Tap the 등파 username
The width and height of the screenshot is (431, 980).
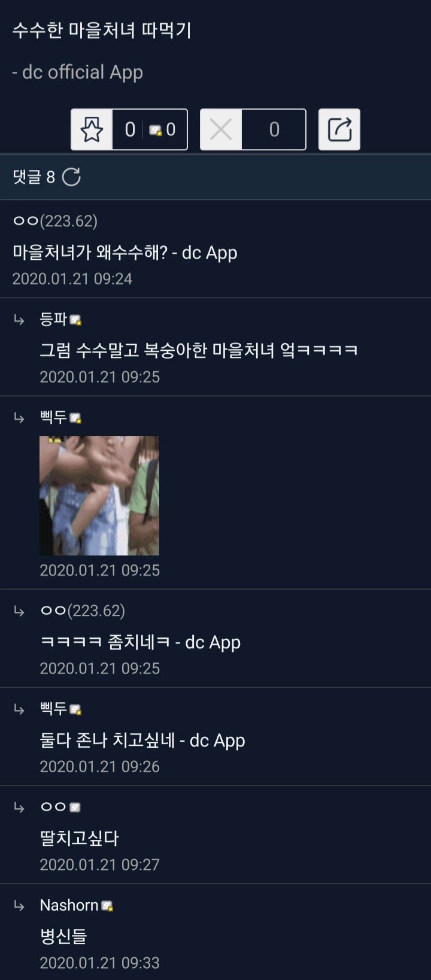click(x=53, y=319)
